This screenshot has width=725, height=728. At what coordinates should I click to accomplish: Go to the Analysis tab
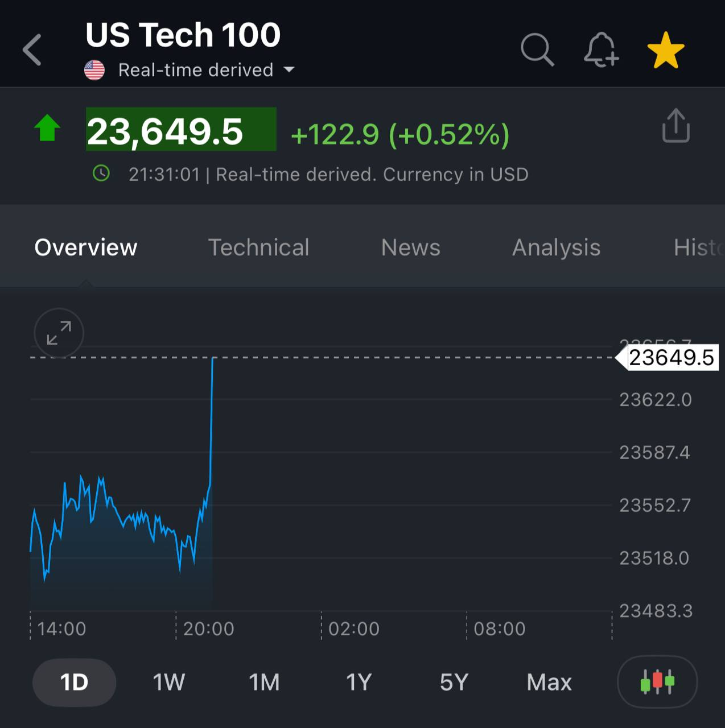click(x=556, y=247)
